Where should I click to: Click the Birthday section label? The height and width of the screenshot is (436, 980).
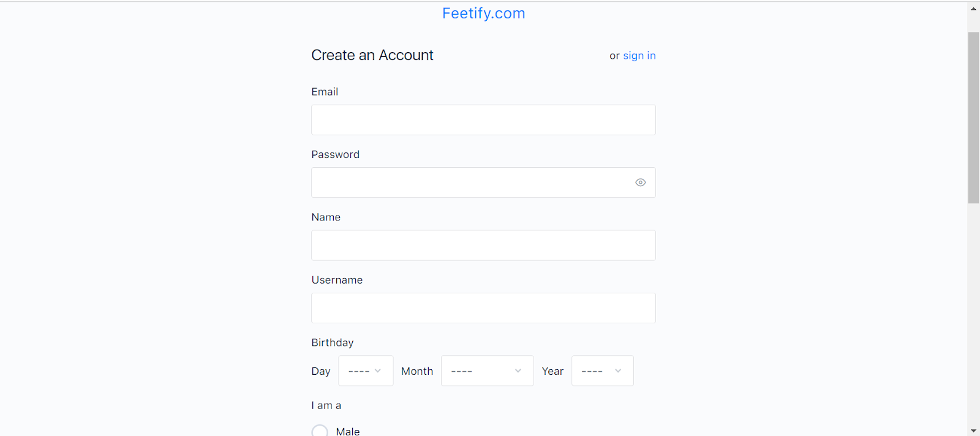[x=332, y=343]
